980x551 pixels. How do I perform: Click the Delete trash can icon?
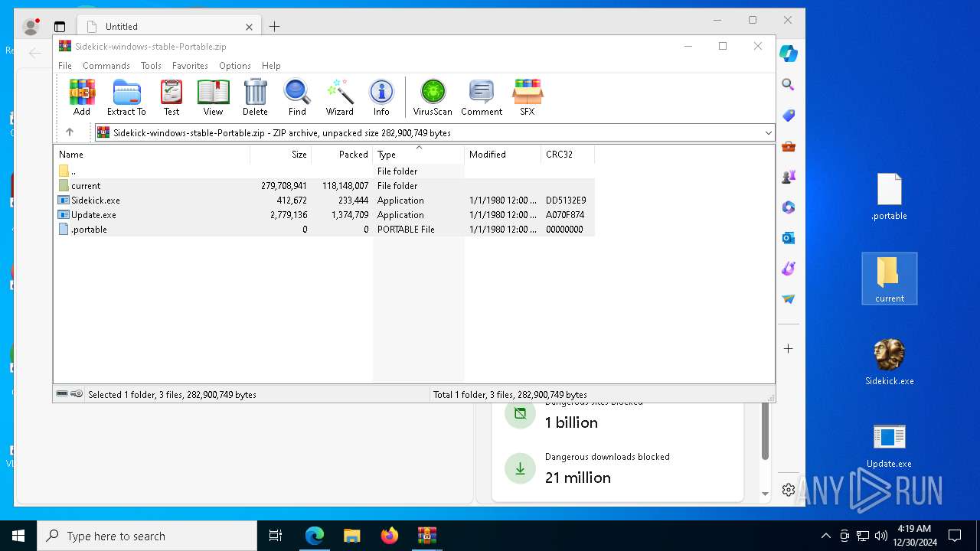255,97
